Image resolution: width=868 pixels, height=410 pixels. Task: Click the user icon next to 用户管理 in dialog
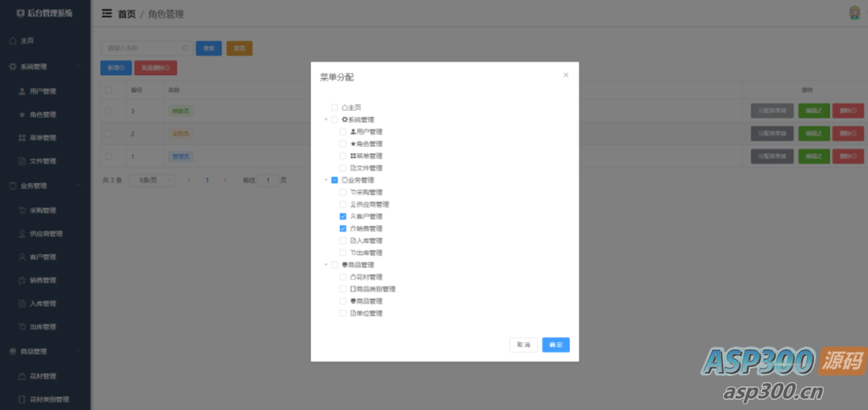pyautogui.click(x=353, y=131)
